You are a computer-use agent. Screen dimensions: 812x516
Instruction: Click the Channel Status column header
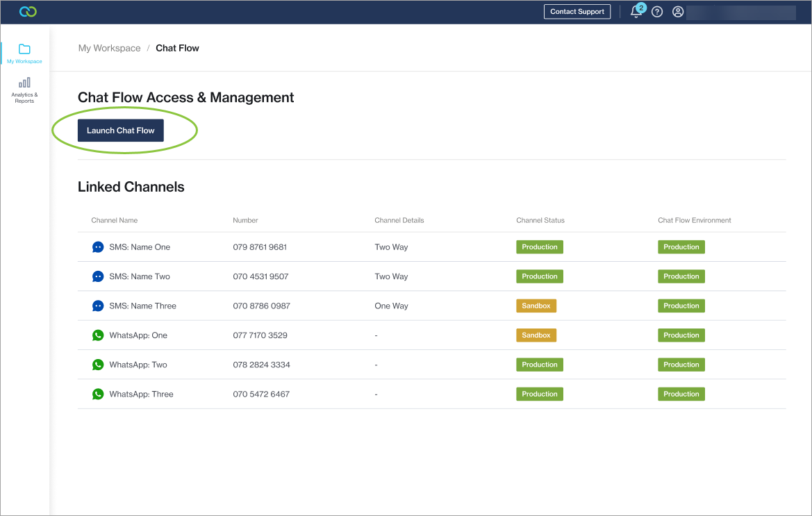[x=540, y=220]
